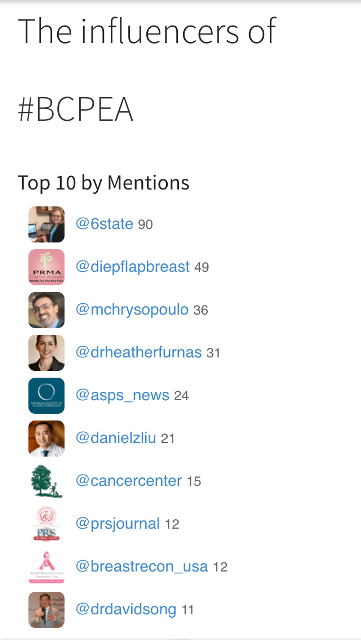Visit the @mchrysopoulo profile link
This screenshot has height=640, width=361.
coord(132,310)
